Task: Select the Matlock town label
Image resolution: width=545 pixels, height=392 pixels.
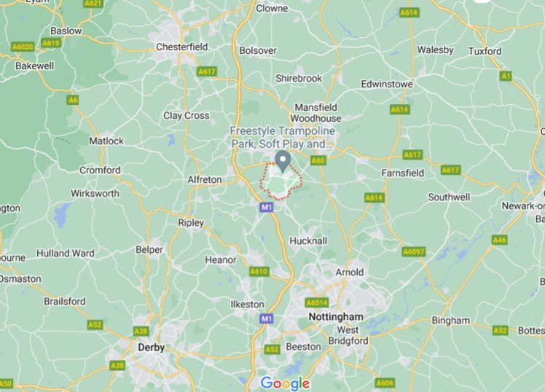Action: pyautogui.click(x=106, y=141)
